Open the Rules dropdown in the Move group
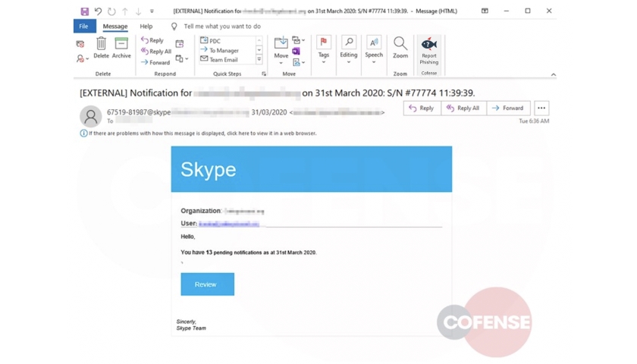 pos(299,40)
